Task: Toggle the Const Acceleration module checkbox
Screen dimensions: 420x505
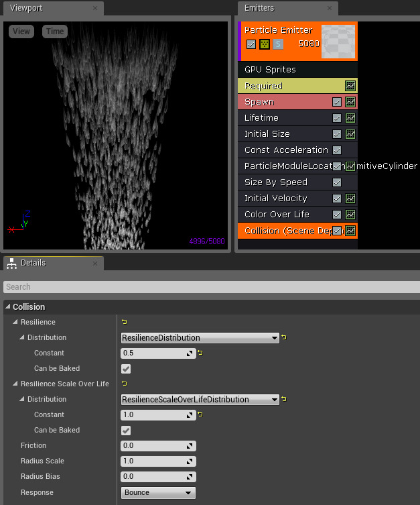Action: pyautogui.click(x=337, y=150)
